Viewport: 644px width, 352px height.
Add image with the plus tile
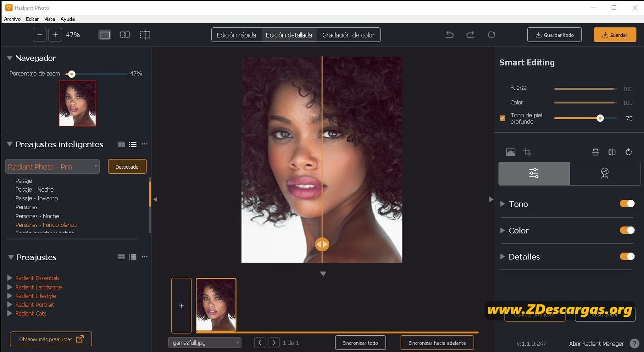coord(181,306)
